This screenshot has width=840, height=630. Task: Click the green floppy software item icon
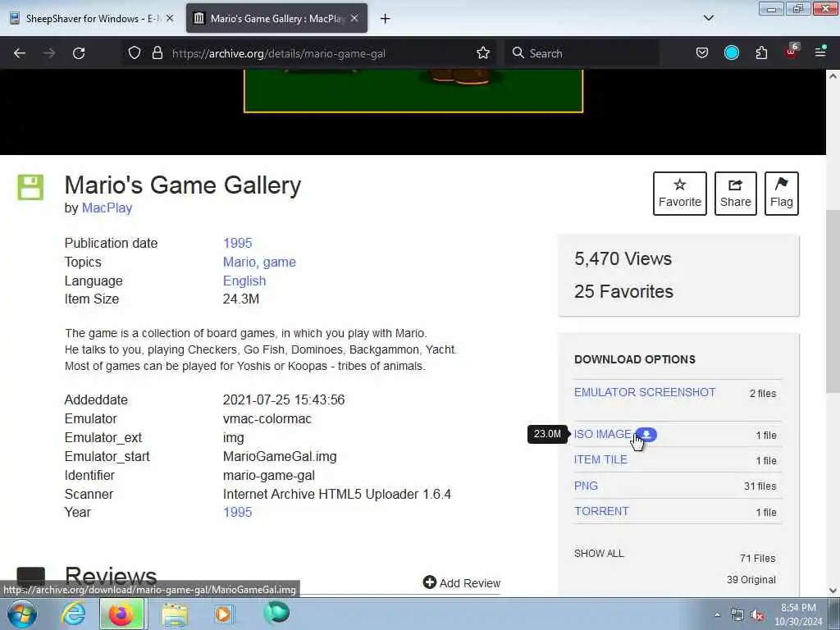[x=30, y=188]
